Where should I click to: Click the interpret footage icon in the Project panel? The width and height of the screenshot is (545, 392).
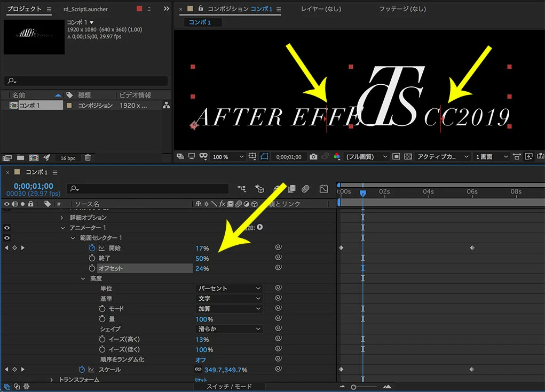click(x=7, y=158)
